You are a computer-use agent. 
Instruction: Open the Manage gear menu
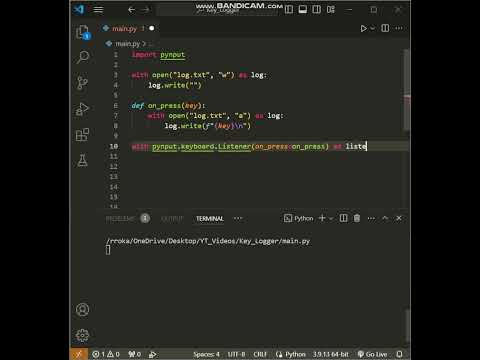pyautogui.click(x=82, y=335)
